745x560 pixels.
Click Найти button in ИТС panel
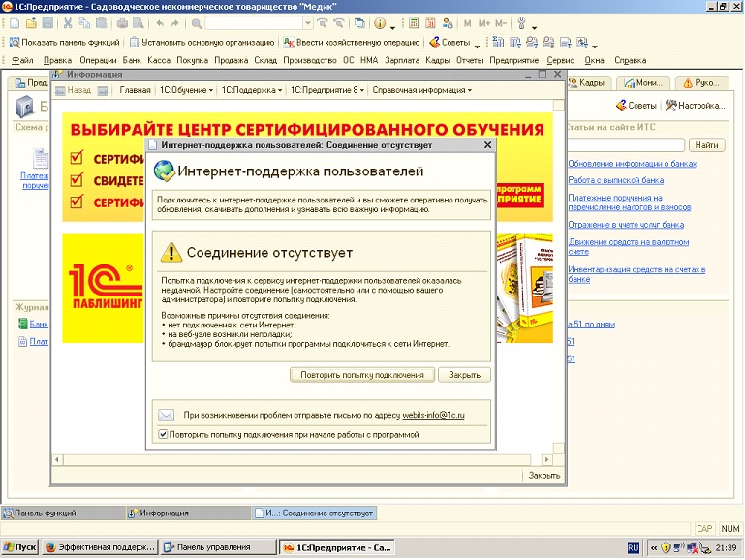706,145
